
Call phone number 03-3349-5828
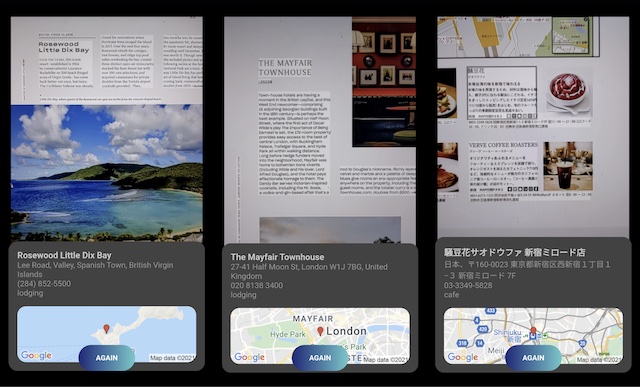tap(468, 285)
